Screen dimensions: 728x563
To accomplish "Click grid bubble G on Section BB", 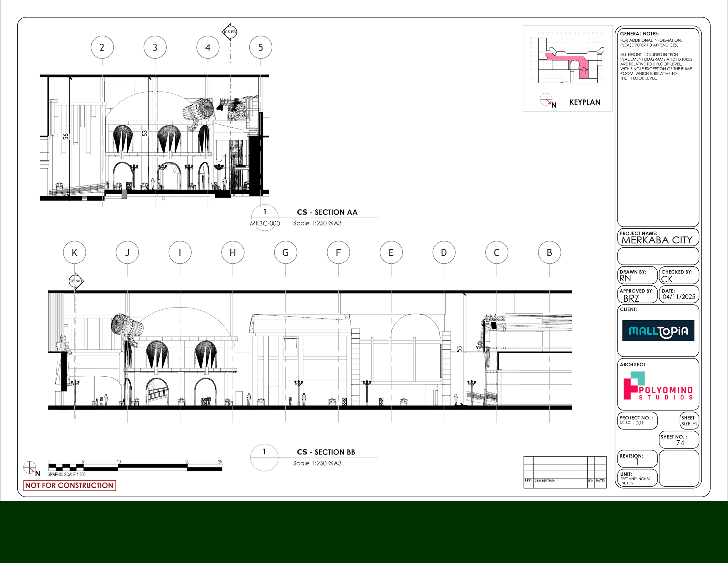I will coord(286,253).
